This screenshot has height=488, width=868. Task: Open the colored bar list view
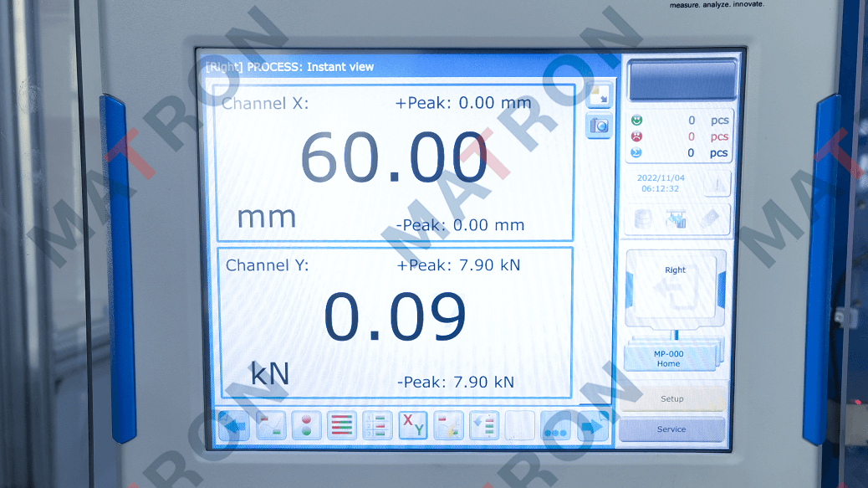click(x=341, y=426)
